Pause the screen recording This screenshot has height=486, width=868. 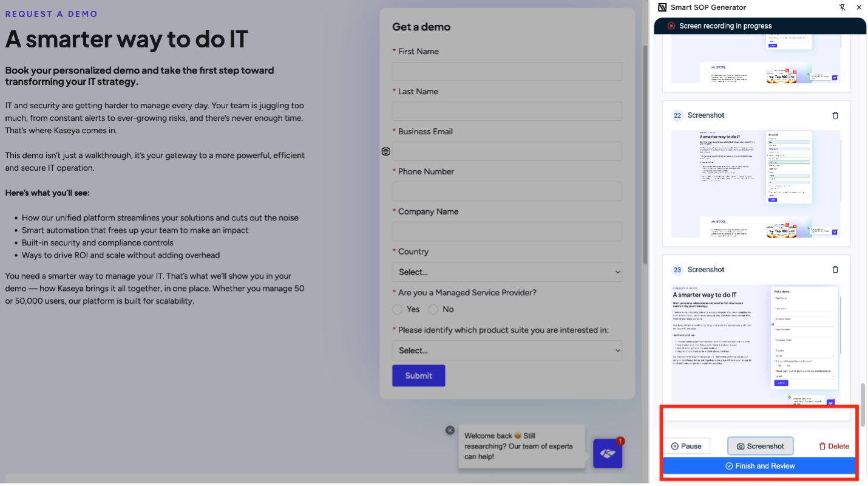687,446
